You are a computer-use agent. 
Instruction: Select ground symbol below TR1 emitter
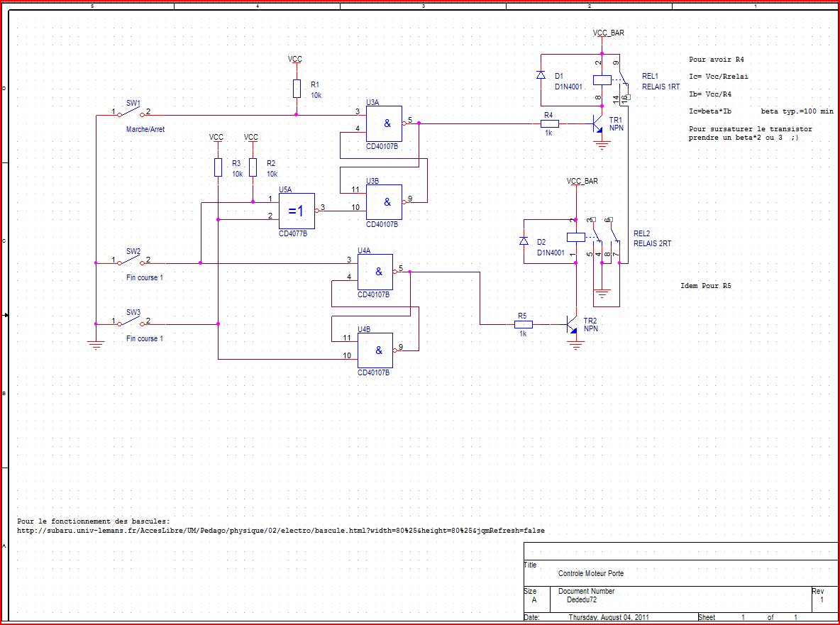coord(602,145)
